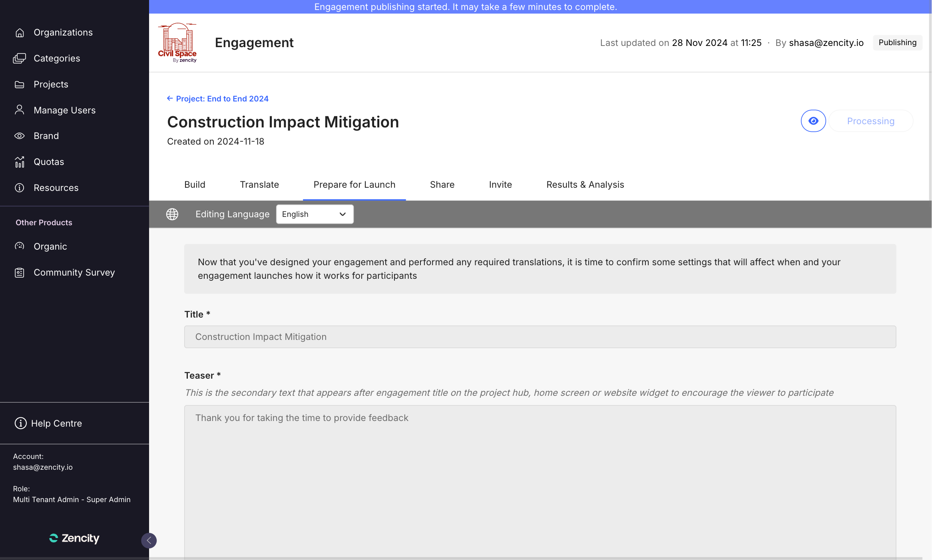Switch to the Translate tab
The image size is (932, 560).
tap(259, 185)
